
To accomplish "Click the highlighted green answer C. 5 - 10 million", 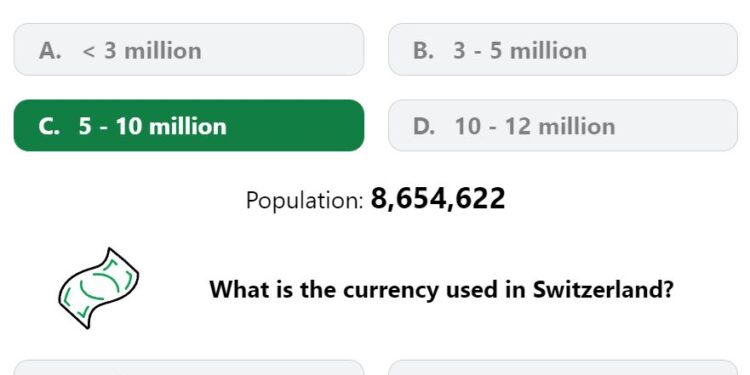I will coord(189,125).
